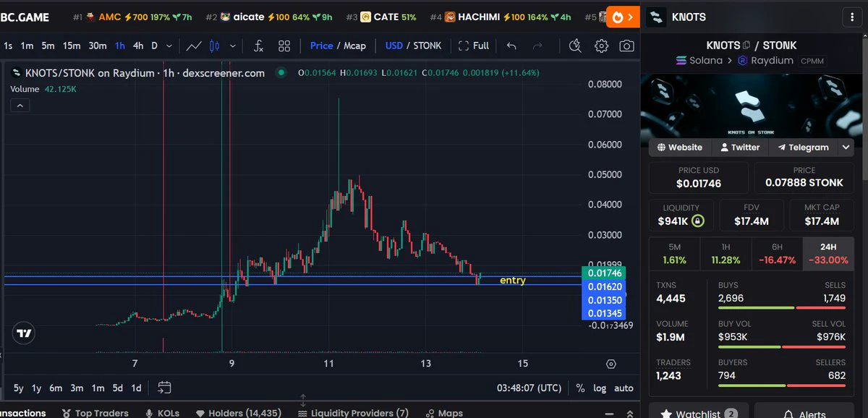Image resolution: width=868 pixels, height=418 pixels.
Task: Open the trending fire icon button
Action: click(623, 17)
